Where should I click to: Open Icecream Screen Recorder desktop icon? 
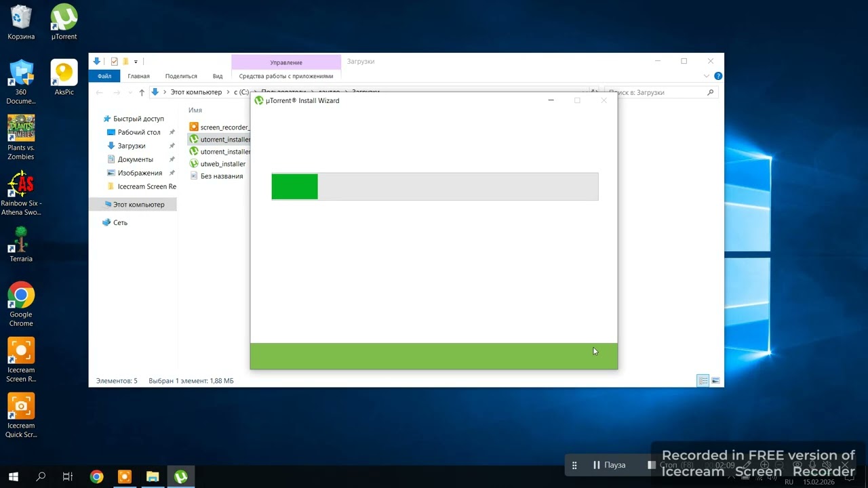[21, 360]
